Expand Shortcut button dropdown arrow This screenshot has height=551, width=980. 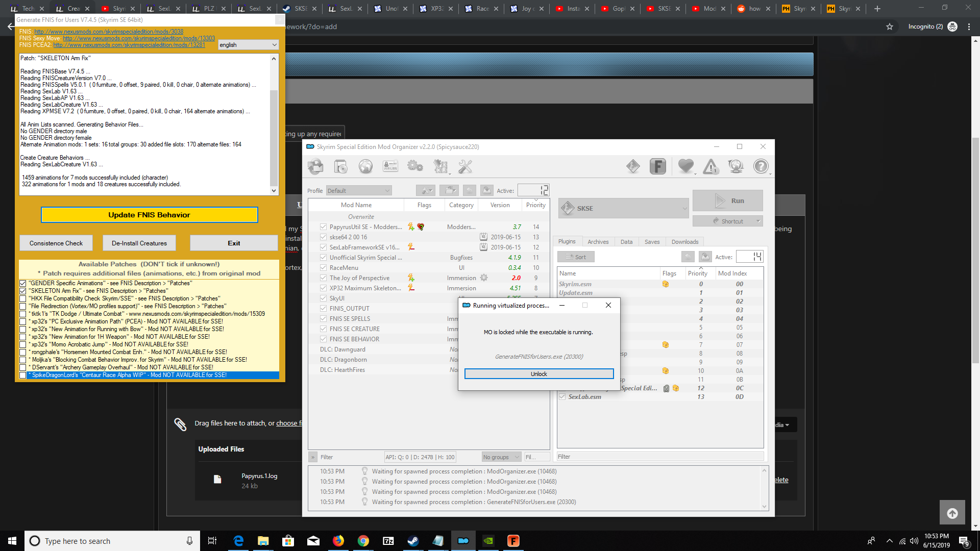pos(758,221)
